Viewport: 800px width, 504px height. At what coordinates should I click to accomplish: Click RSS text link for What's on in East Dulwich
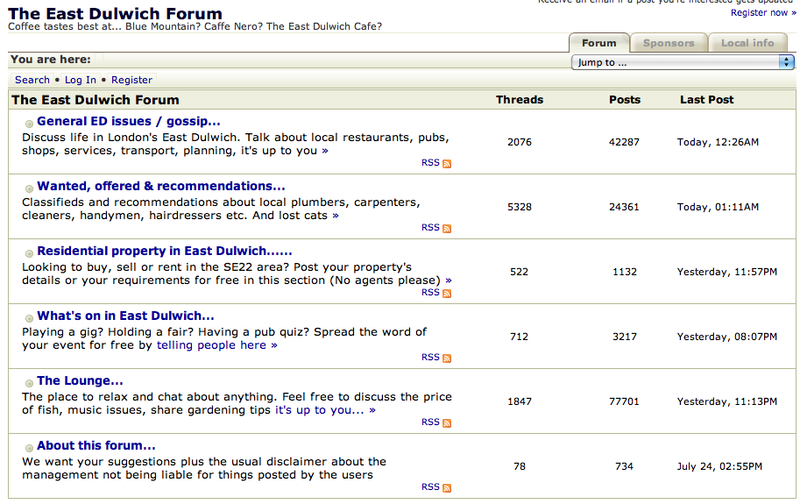point(430,357)
